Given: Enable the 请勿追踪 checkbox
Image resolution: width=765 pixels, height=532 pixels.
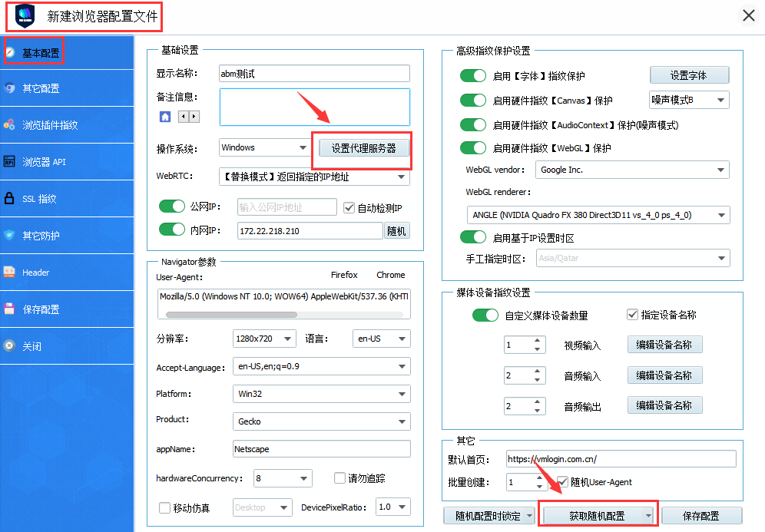Looking at the screenshot, I should [x=339, y=478].
